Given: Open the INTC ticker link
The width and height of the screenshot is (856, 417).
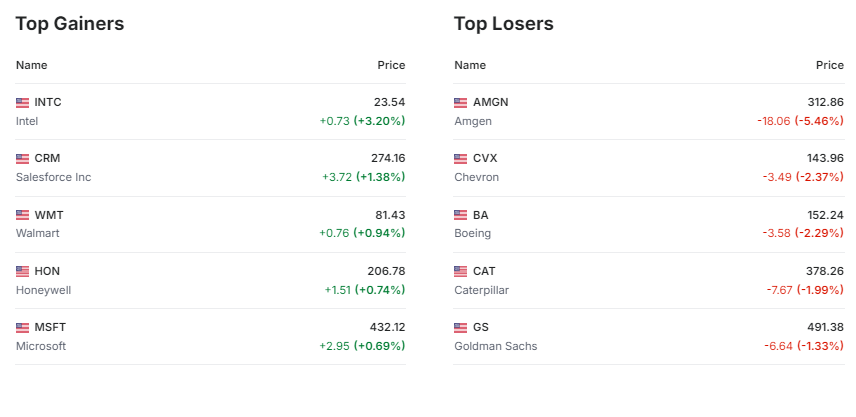Looking at the screenshot, I should click(x=48, y=102).
